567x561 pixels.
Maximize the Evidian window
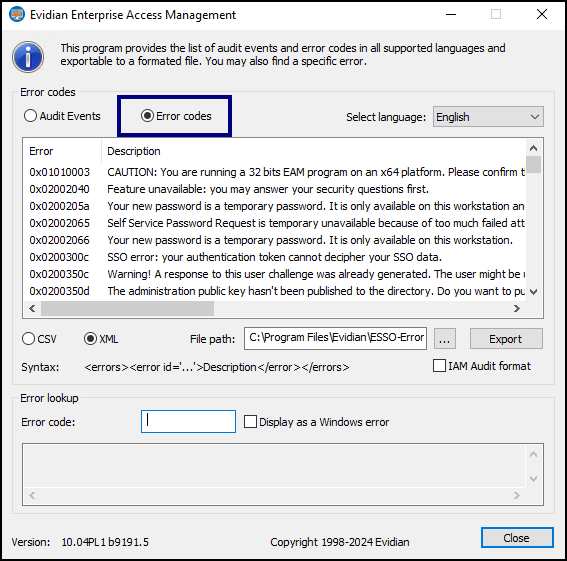[x=496, y=14]
